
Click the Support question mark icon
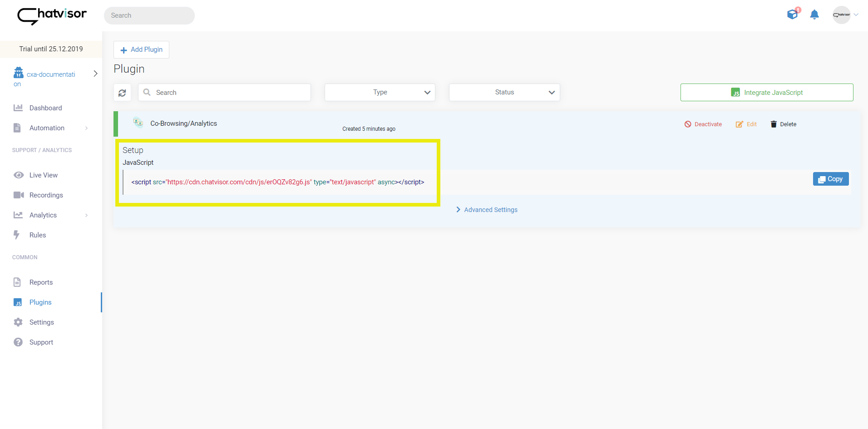click(18, 342)
